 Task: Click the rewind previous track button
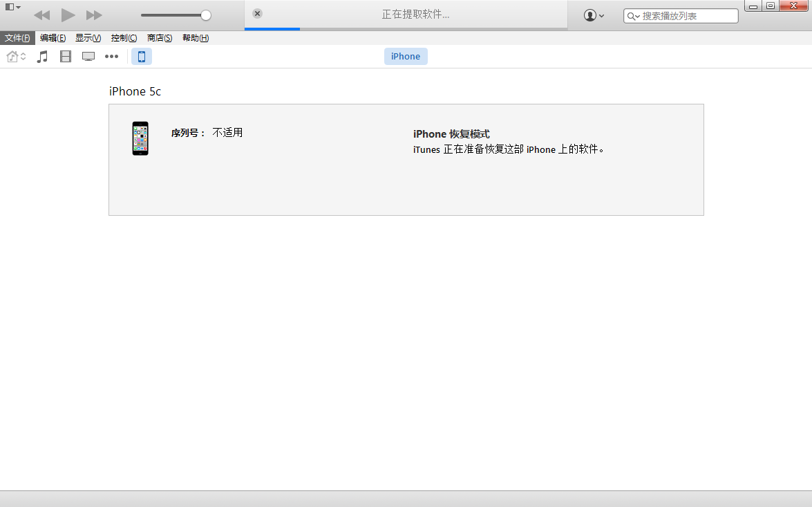tap(42, 15)
